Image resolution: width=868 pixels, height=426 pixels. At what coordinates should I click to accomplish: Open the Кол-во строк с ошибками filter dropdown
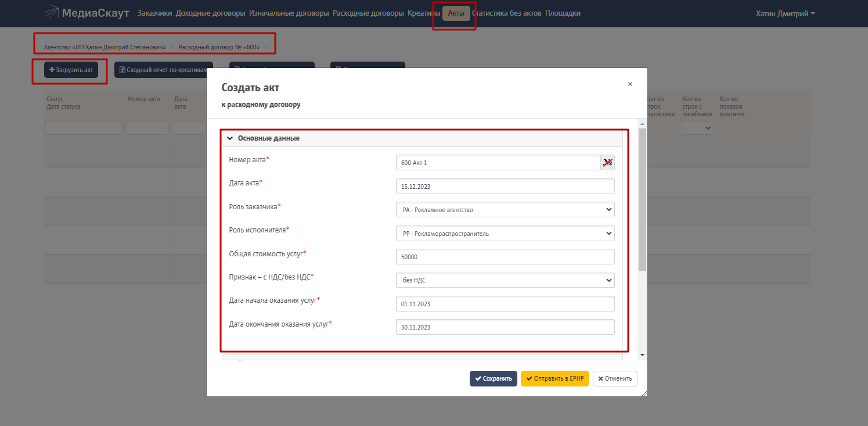point(697,128)
